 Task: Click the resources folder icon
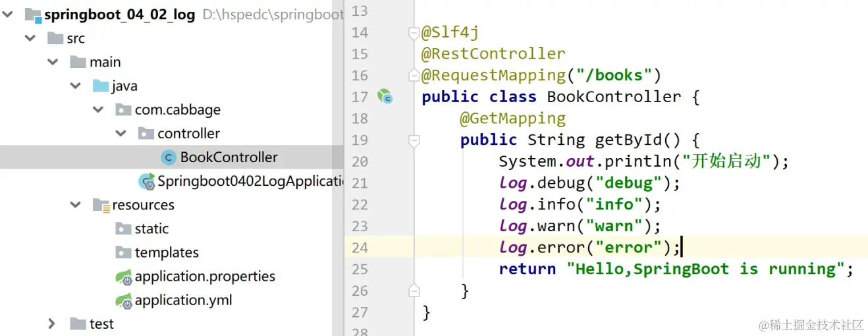[101, 205]
